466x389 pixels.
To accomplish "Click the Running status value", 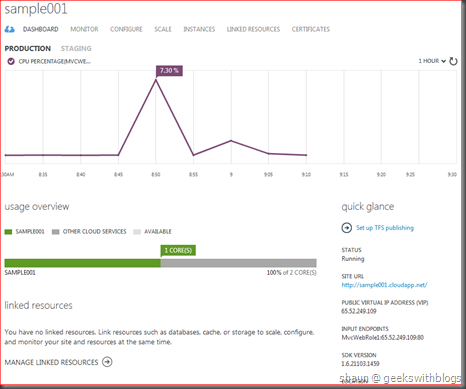I will tap(353, 259).
